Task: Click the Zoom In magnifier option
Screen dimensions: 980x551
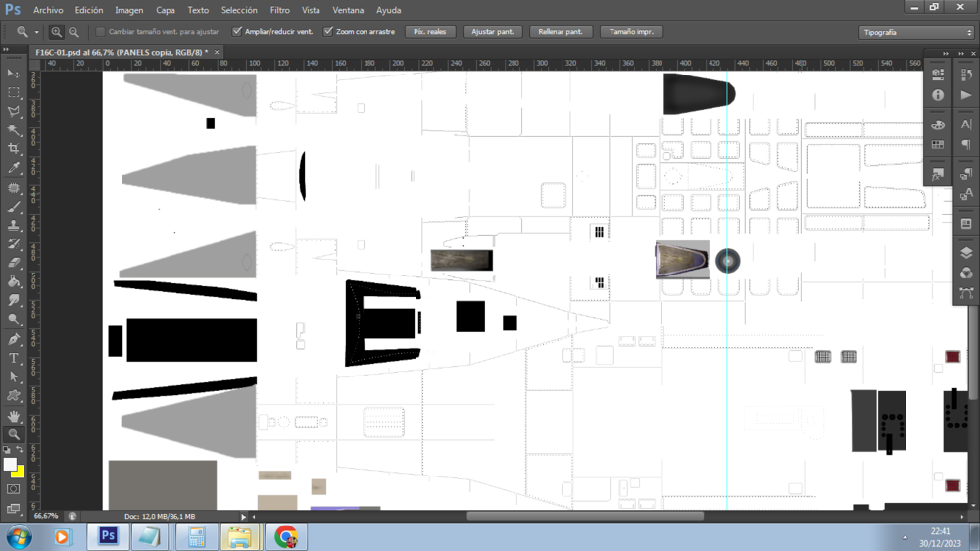Action: pos(56,32)
